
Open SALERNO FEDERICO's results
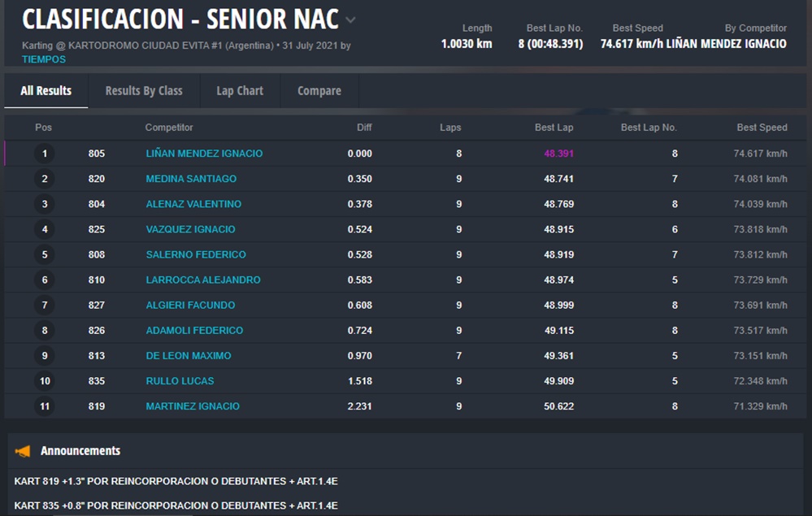coord(196,254)
